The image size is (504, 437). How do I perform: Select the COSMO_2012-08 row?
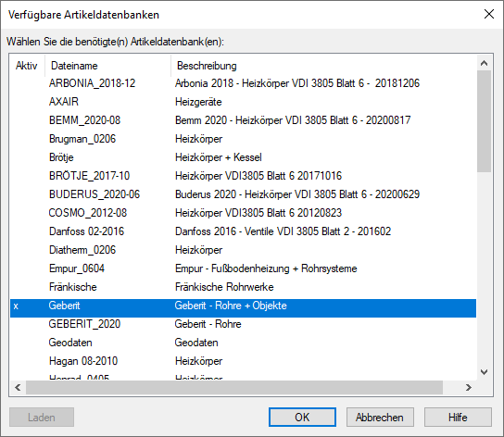coord(243,213)
